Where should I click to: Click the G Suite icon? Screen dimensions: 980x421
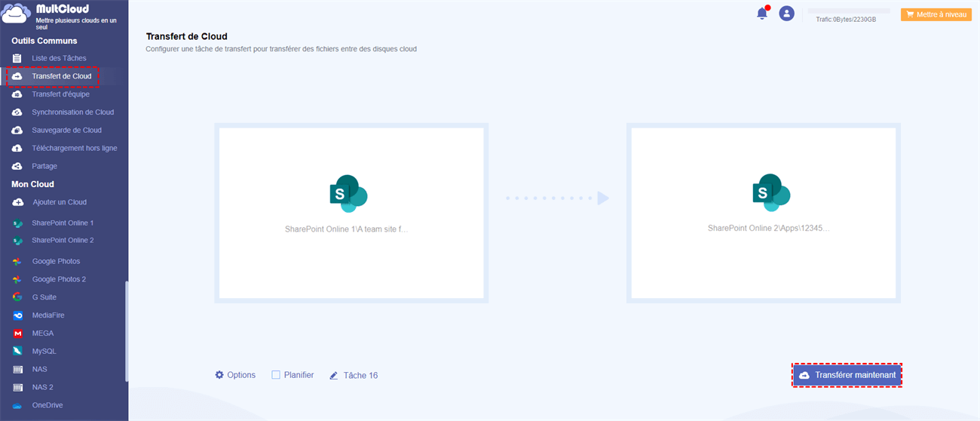click(17, 297)
